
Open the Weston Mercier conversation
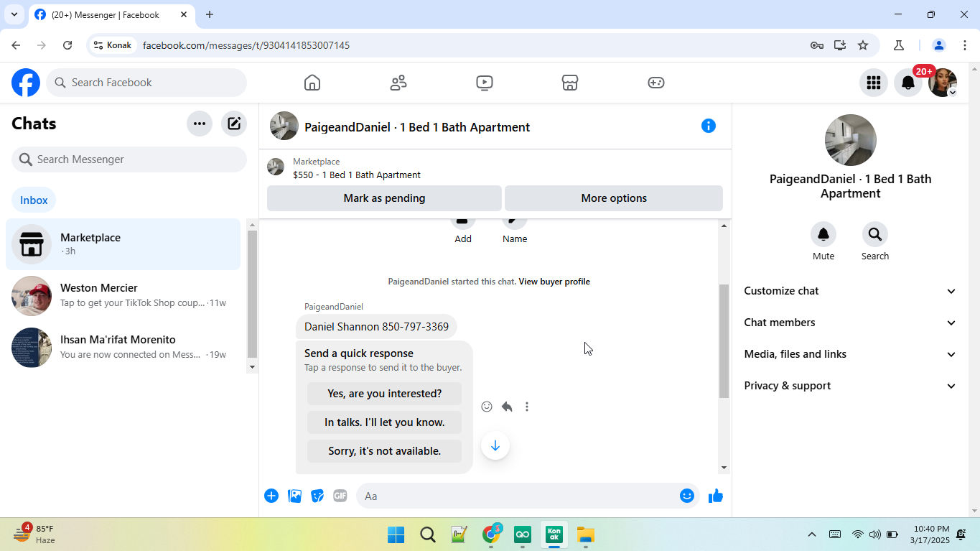point(123,296)
